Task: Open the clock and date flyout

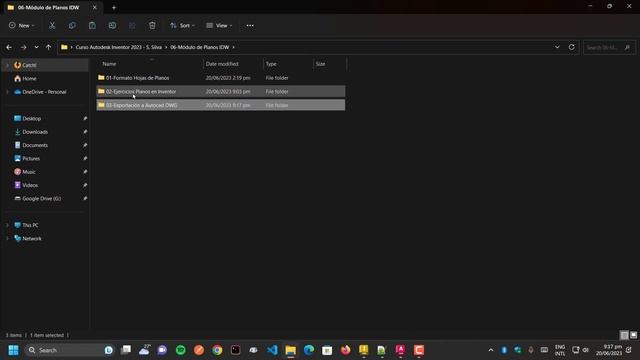Action: click(609, 350)
